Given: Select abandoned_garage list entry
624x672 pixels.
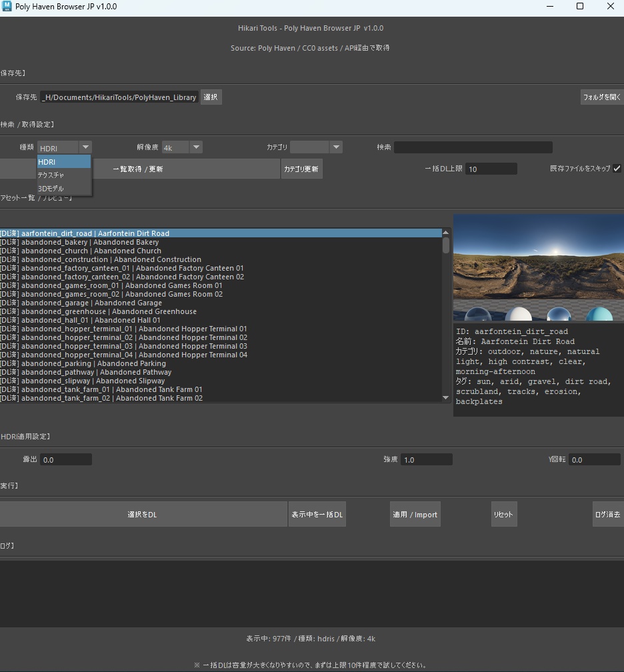Looking at the screenshot, I should click(x=221, y=303).
